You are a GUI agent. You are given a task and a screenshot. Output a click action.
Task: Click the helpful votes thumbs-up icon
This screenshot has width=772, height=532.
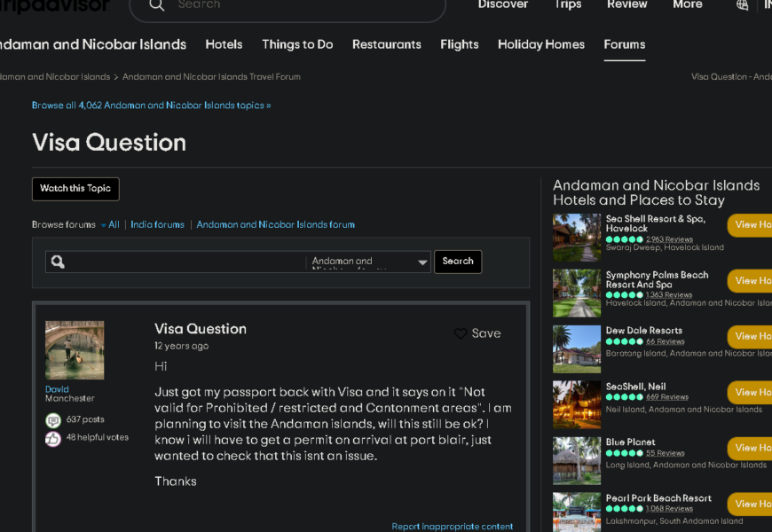tap(53, 438)
